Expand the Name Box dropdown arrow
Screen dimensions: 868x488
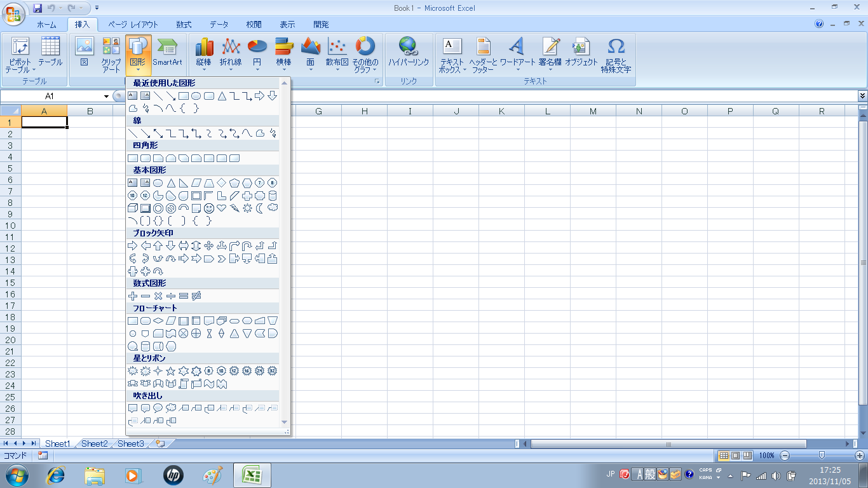[x=107, y=96]
